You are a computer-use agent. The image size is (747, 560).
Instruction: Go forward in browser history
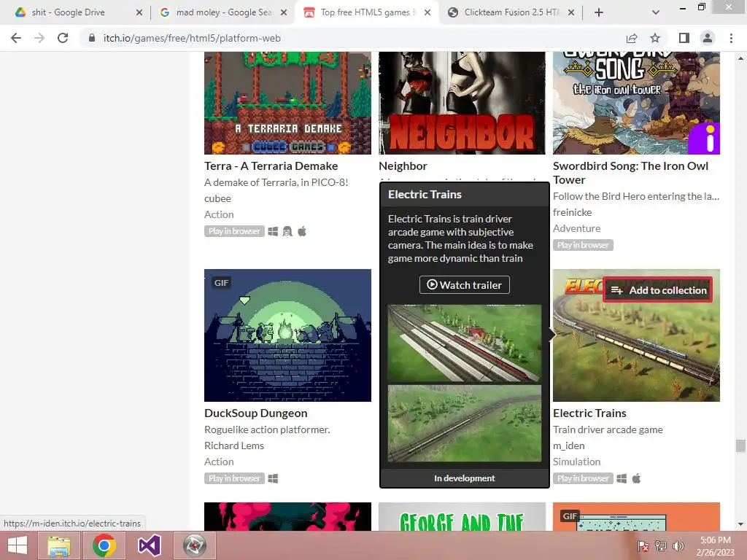pyautogui.click(x=39, y=38)
